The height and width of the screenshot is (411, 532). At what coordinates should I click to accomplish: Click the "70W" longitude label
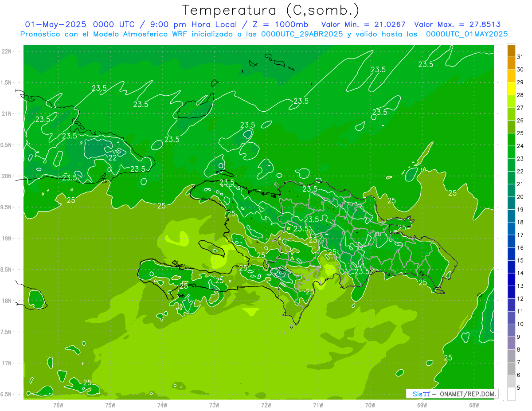click(370, 405)
